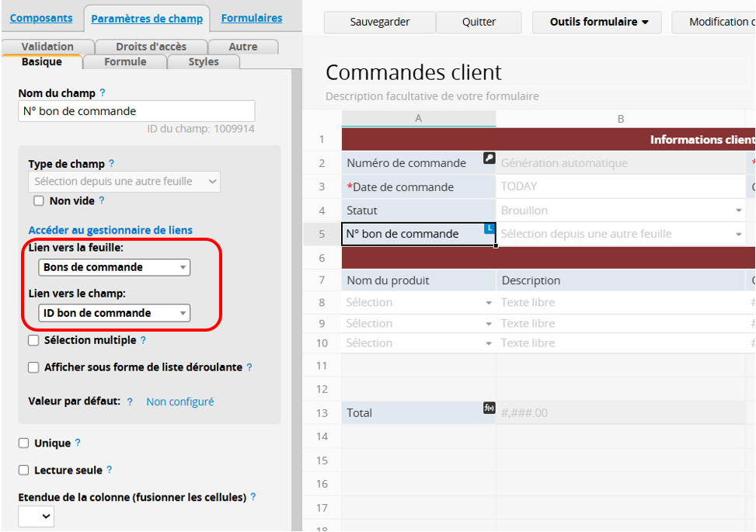Click the Nom du champ text field
The image size is (756, 532).
(x=136, y=111)
